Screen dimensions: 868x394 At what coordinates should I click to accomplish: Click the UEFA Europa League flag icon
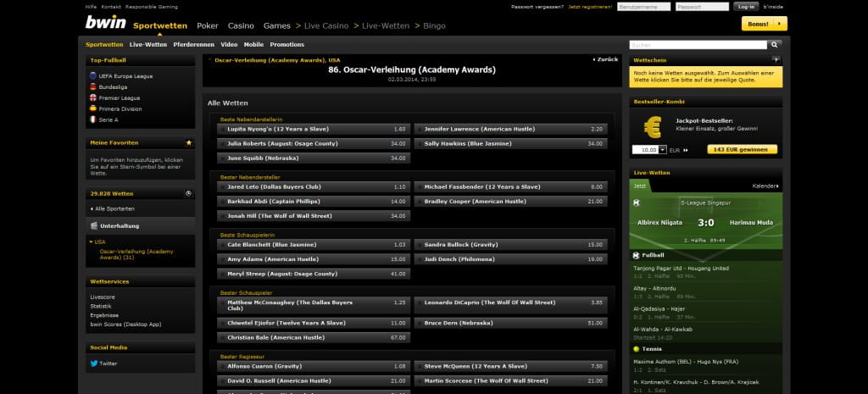[x=93, y=75]
